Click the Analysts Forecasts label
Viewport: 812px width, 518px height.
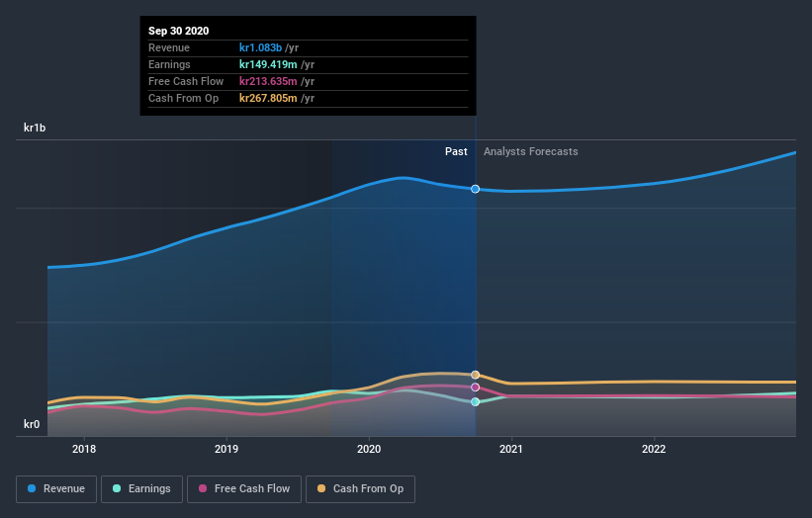(x=531, y=151)
